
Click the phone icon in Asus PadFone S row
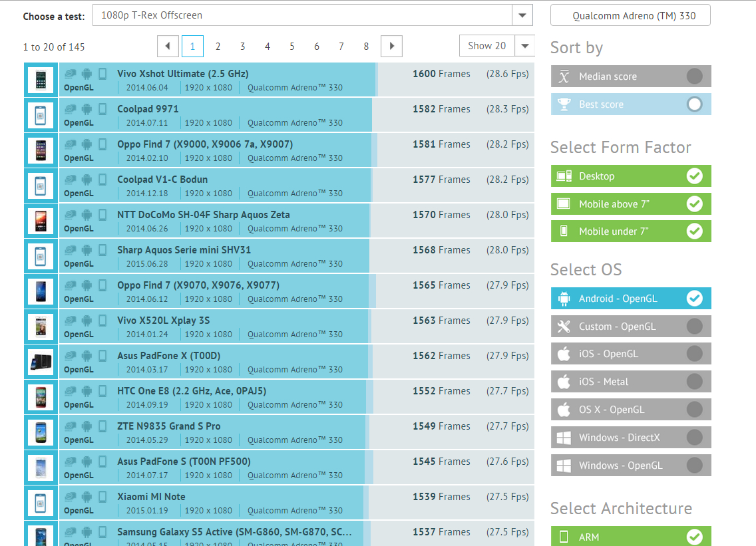click(102, 461)
